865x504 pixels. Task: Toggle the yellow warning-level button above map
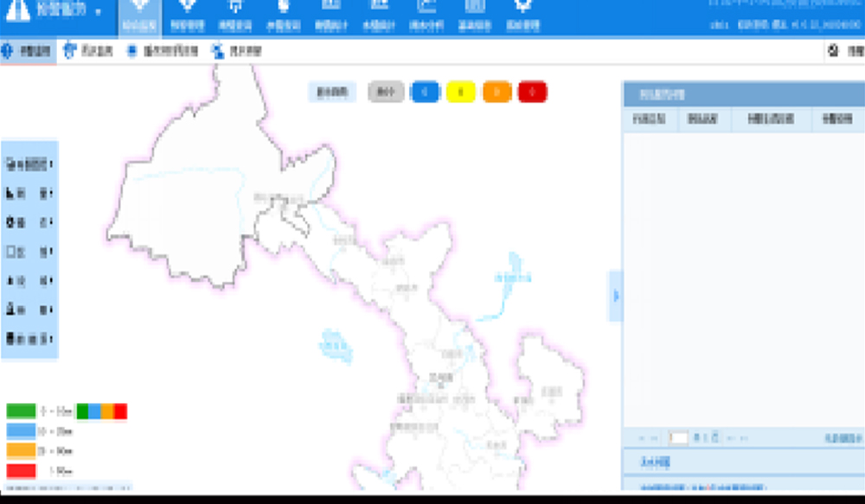pyautogui.click(x=461, y=93)
